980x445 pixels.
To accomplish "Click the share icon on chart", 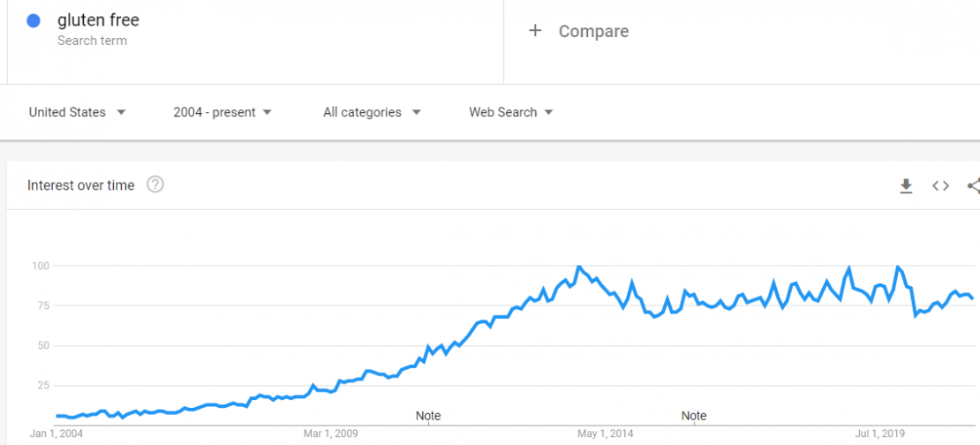I will pos(974,185).
